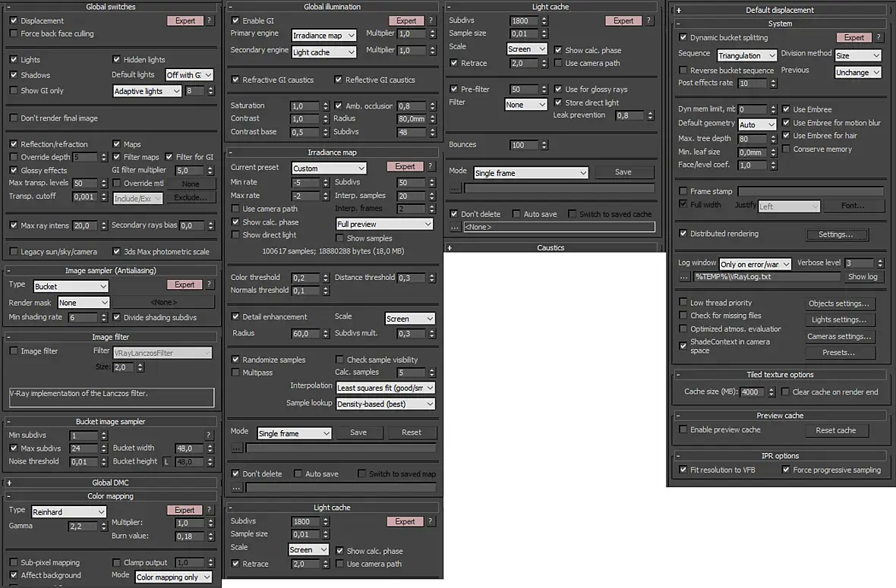This screenshot has width=896, height=588.
Task: Open the Current preset Custom dropdown
Action: [329, 168]
